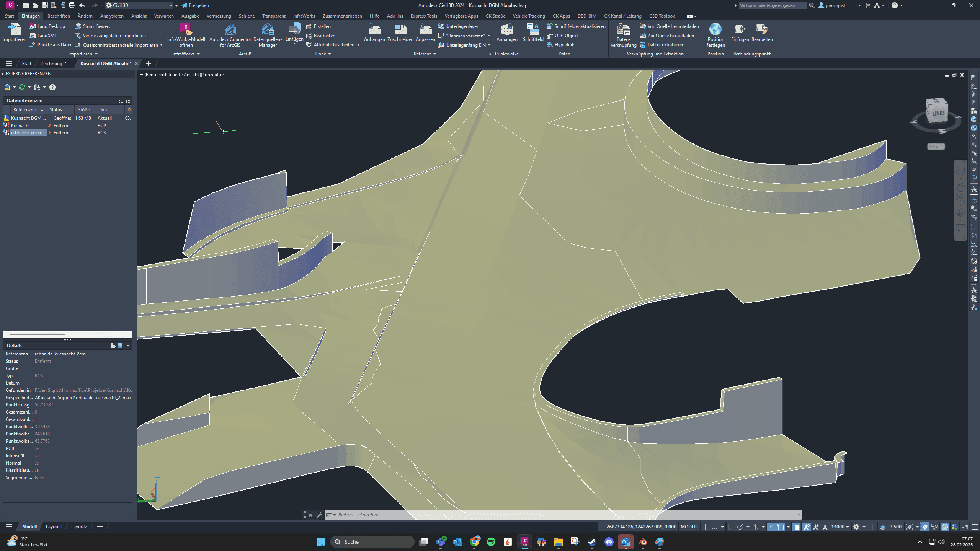Viewport: 980px width, 551px height.
Task: Switch to the Beschriften ribbon tab
Action: (59, 16)
